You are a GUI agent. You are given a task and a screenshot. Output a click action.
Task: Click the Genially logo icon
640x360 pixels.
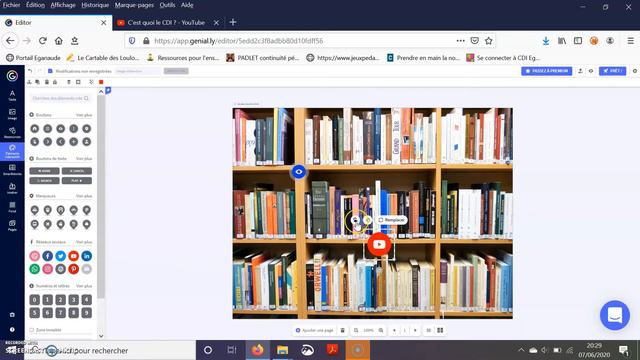[x=12, y=76]
